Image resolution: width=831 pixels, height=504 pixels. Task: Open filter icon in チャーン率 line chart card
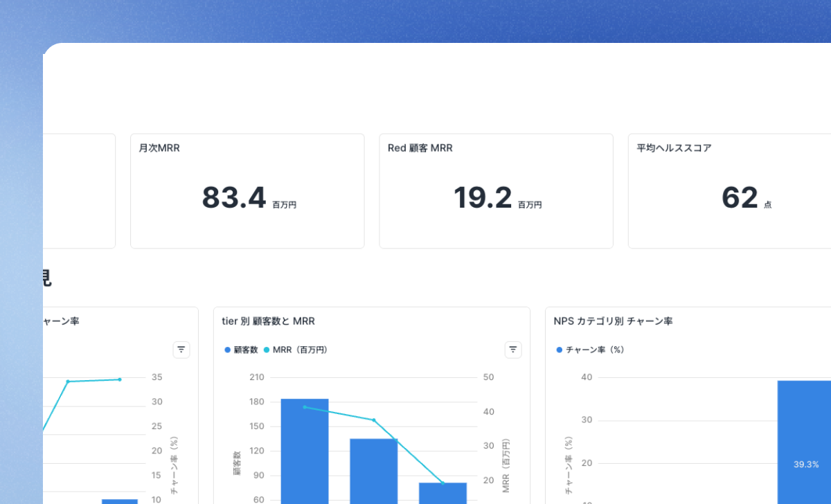tap(181, 350)
